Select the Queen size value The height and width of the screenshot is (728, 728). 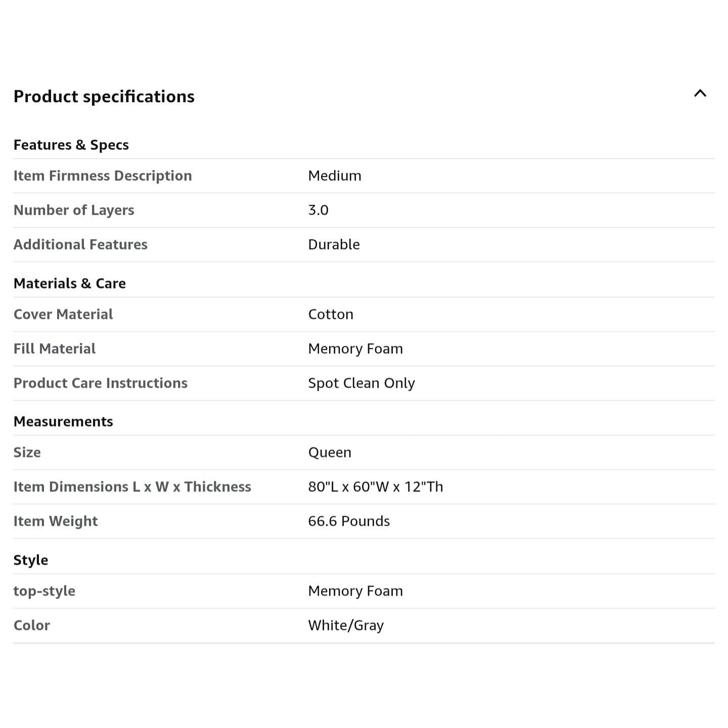(x=330, y=452)
